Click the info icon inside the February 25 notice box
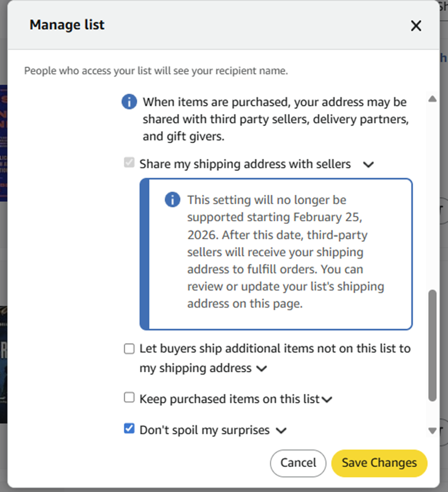Screen dimensions: 448x492 coord(172,200)
